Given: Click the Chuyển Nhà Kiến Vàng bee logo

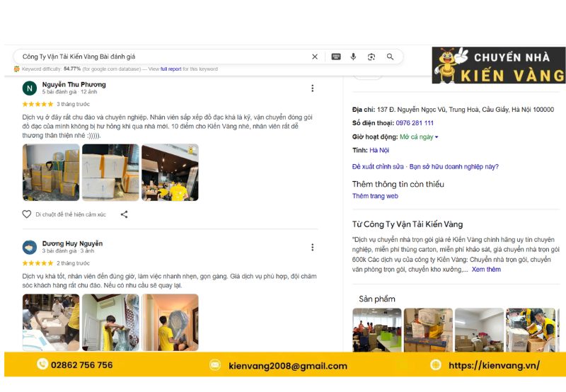Looking at the screenshot, I should pos(499,65).
